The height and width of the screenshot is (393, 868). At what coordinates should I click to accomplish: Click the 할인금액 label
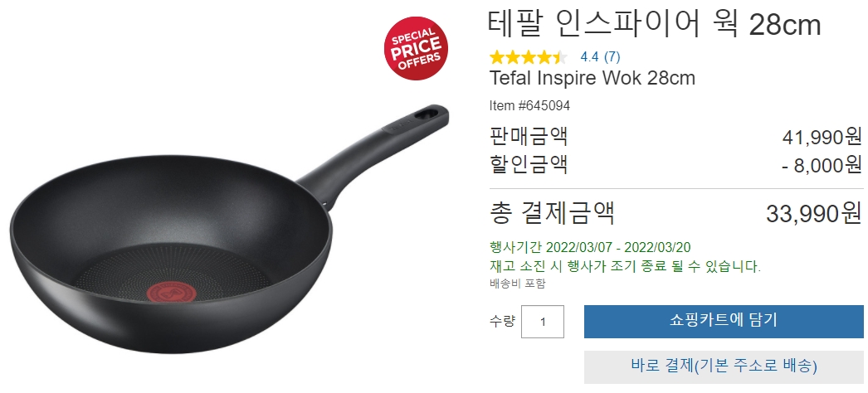pyautogui.click(x=529, y=164)
